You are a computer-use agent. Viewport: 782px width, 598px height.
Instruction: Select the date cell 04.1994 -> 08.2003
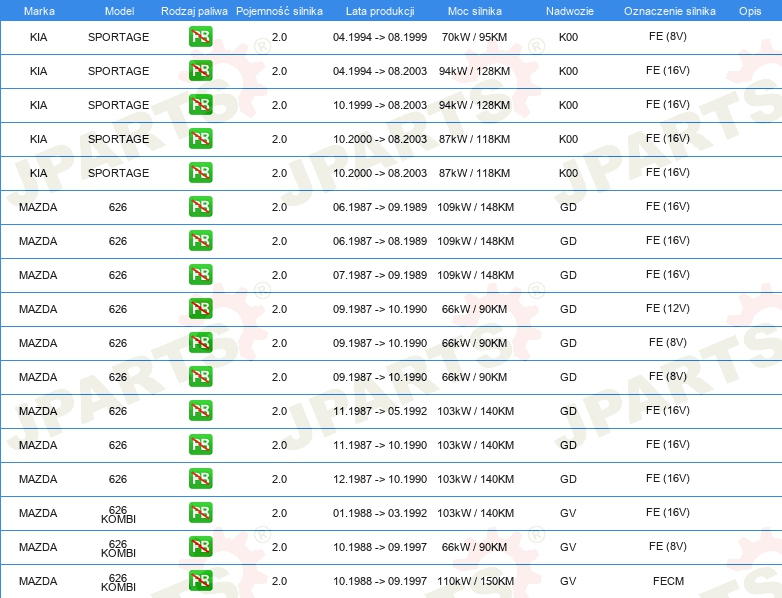[x=380, y=71]
